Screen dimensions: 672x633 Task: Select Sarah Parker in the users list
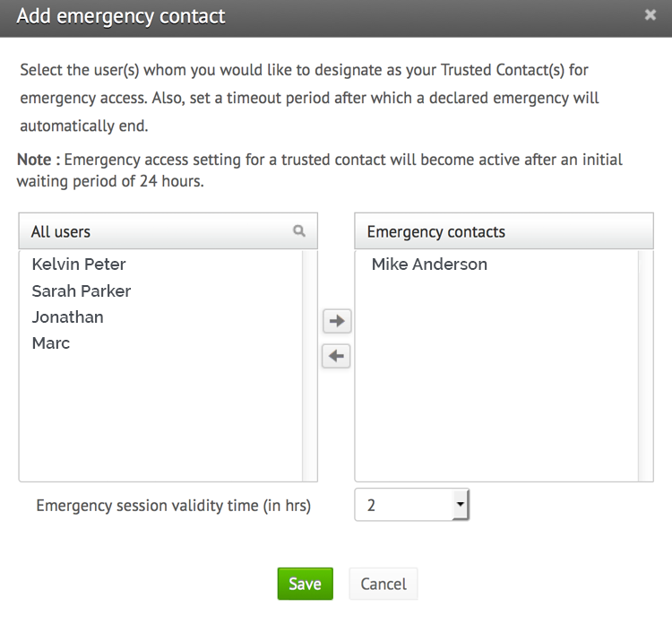82,290
